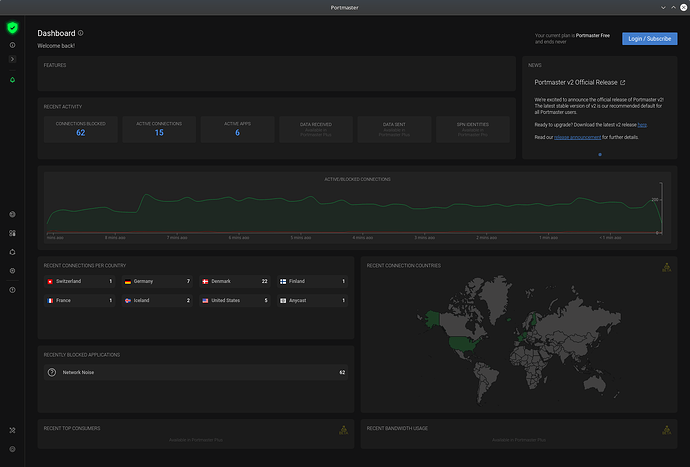Click the Portmaster Free plan text
This screenshot has height=467, width=690.
[x=593, y=36]
